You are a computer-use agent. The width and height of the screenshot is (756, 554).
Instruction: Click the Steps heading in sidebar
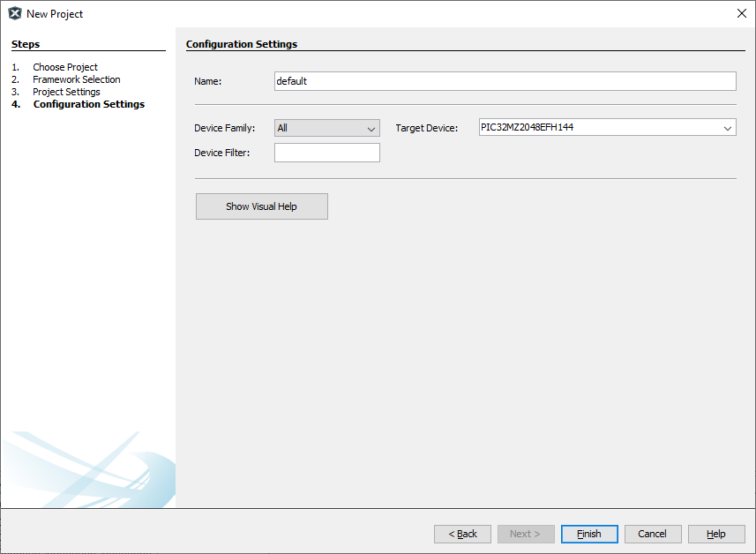pyautogui.click(x=26, y=44)
